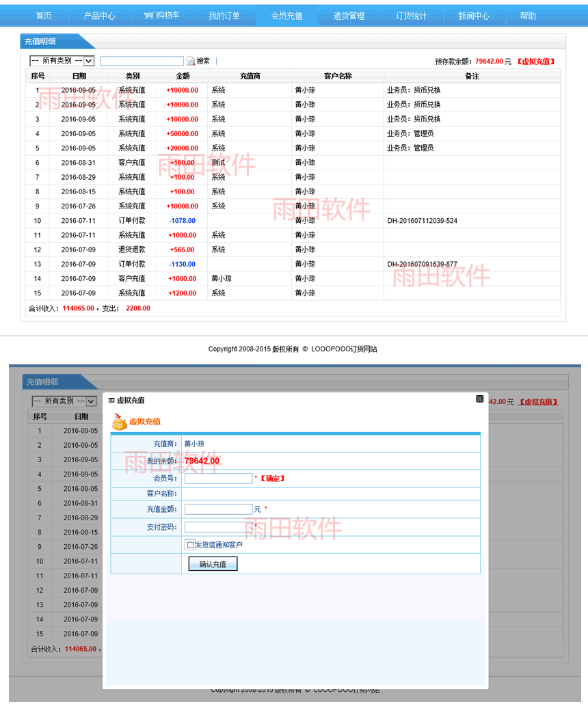Click the 【确定】 link beside 会员号
The image size is (588, 711).
click(273, 479)
